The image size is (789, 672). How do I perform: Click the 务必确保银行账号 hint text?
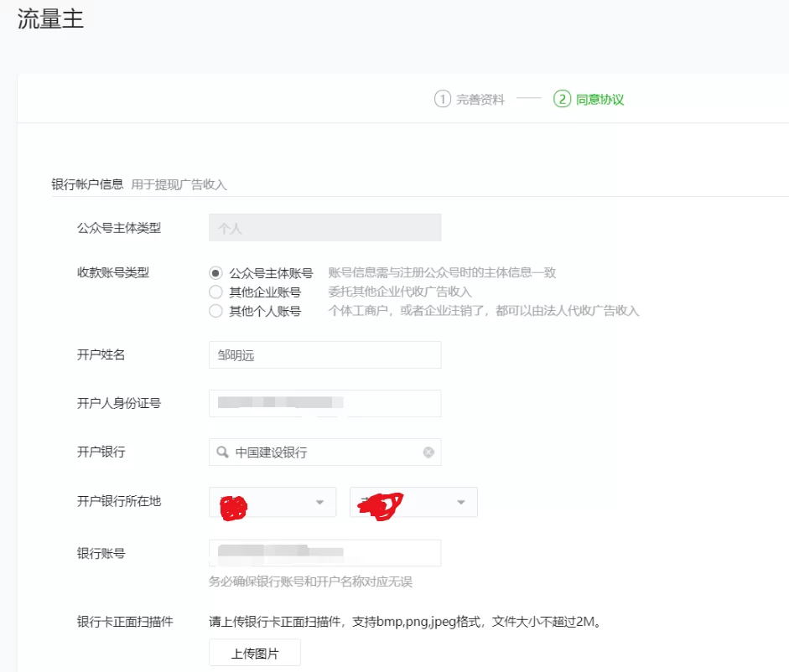tap(310, 582)
